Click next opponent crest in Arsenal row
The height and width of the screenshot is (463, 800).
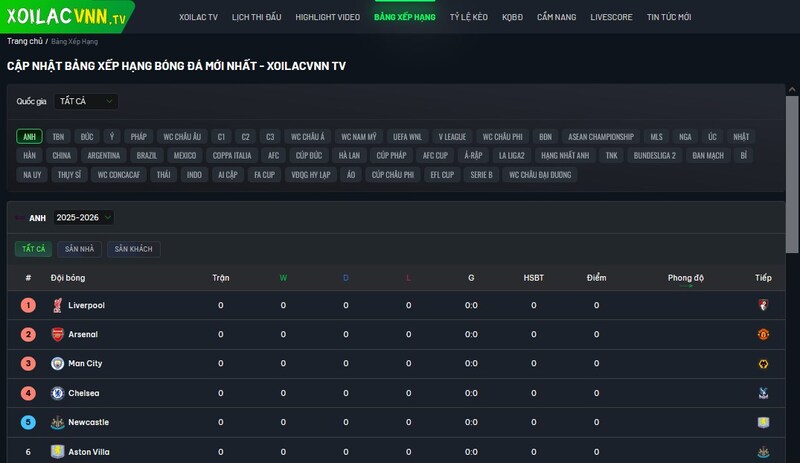[x=763, y=334]
